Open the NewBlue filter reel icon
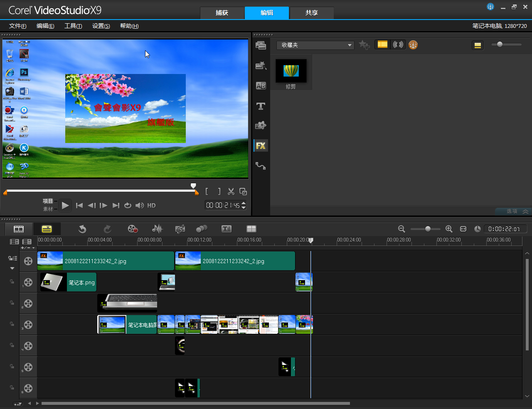 pos(413,45)
